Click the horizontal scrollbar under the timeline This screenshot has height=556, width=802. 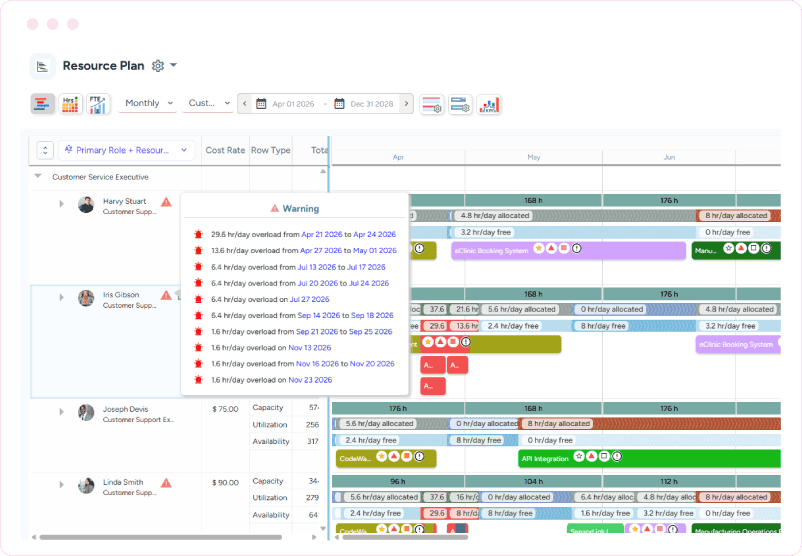pos(405,537)
